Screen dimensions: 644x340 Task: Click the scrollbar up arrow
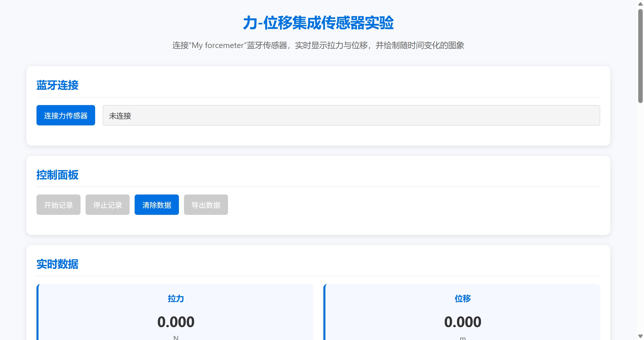640,4
